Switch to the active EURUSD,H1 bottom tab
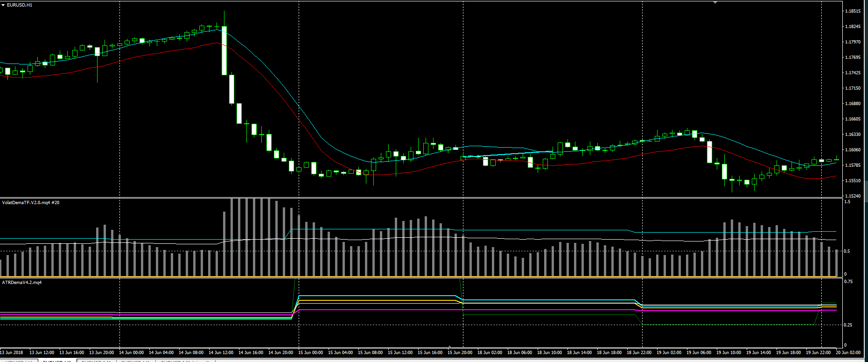868x362 pixels. (x=56, y=361)
